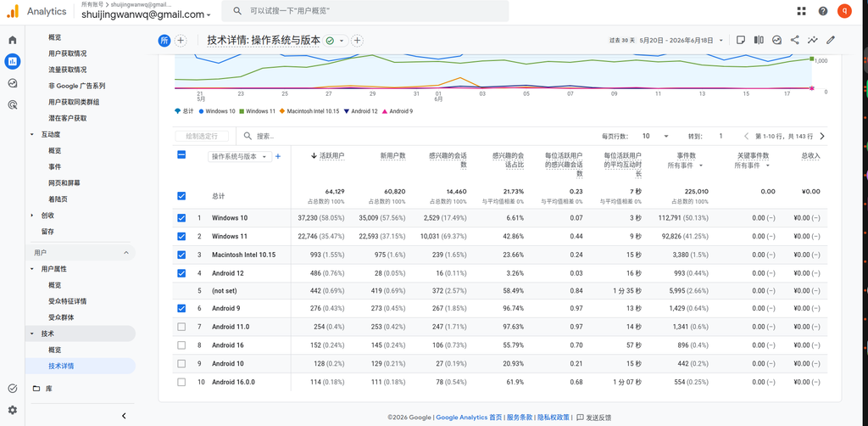Open the Help question mark icon
This screenshot has height=426, width=868.
pyautogui.click(x=823, y=11)
